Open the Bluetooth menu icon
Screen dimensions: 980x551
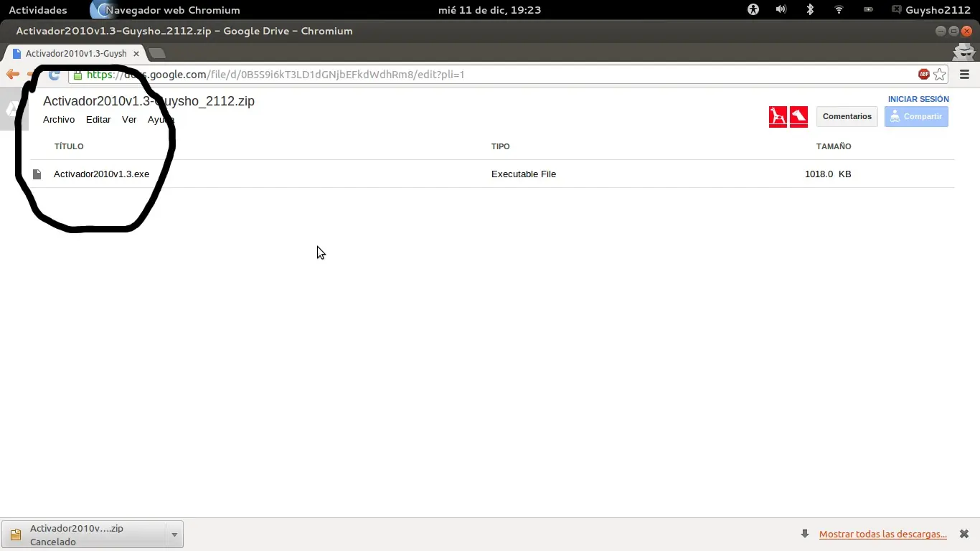pos(810,10)
